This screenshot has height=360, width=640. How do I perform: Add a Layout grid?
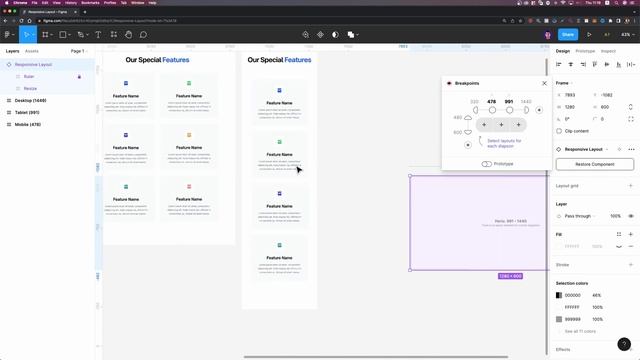tap(631, 186)
